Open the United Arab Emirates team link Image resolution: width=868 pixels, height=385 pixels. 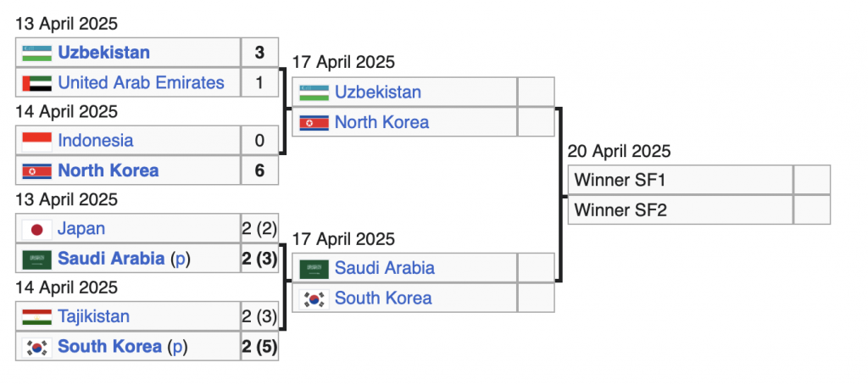141,83
